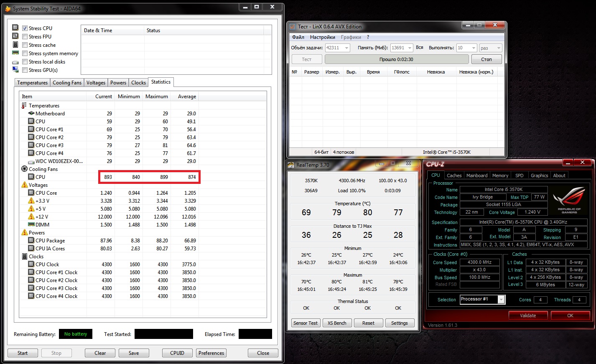
Task: Click the CPU chip icon beside Stress CPU
Action: (15, 28)
